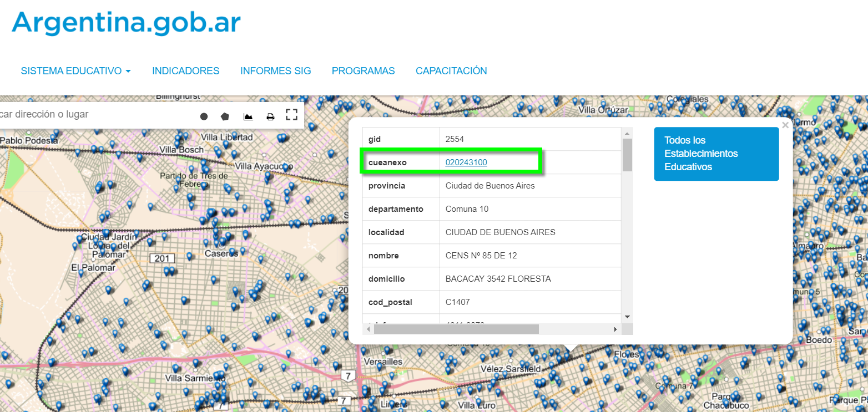Open the Indicadores menu item
Image resolution: width=868 pixels, height=412 pixels.
[185, 71]
